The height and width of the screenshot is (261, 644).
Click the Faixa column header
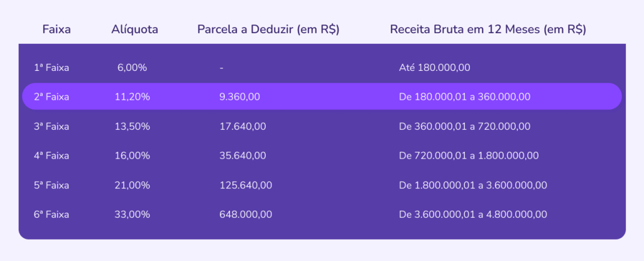pos(57,29)
